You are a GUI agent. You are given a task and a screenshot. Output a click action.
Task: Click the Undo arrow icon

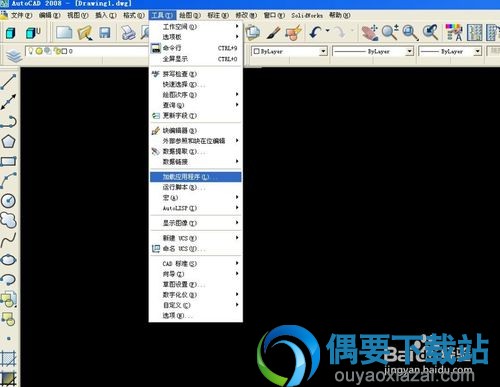point(315,33)
